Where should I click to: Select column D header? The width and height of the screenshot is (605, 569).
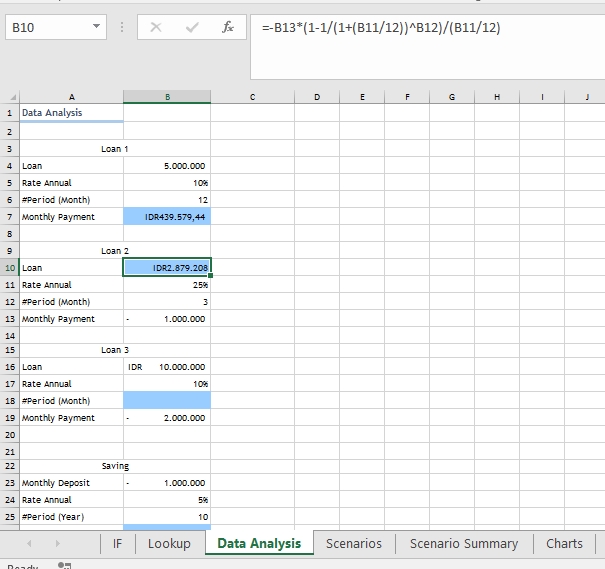tap(317, 97)
